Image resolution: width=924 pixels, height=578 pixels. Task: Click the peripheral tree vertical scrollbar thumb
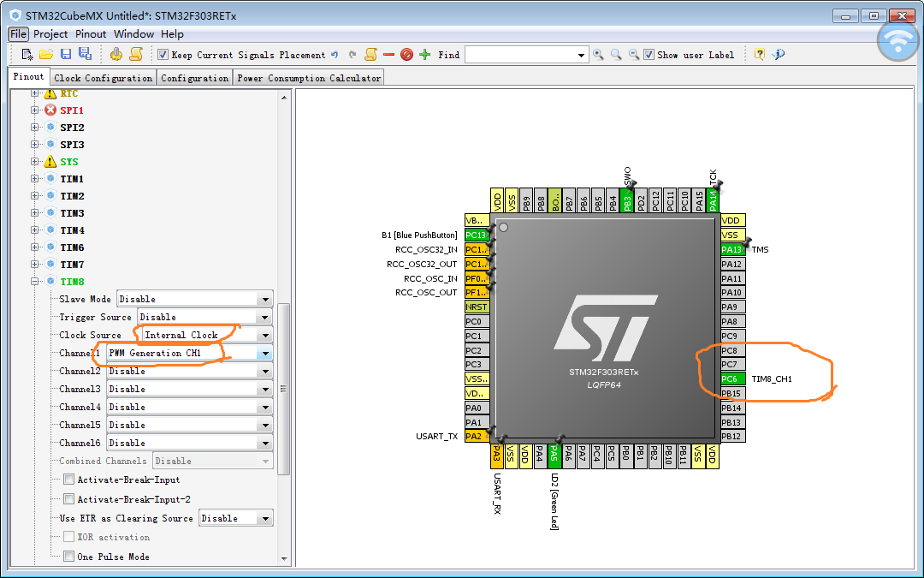pyautogui.click(x=283, y=389)
